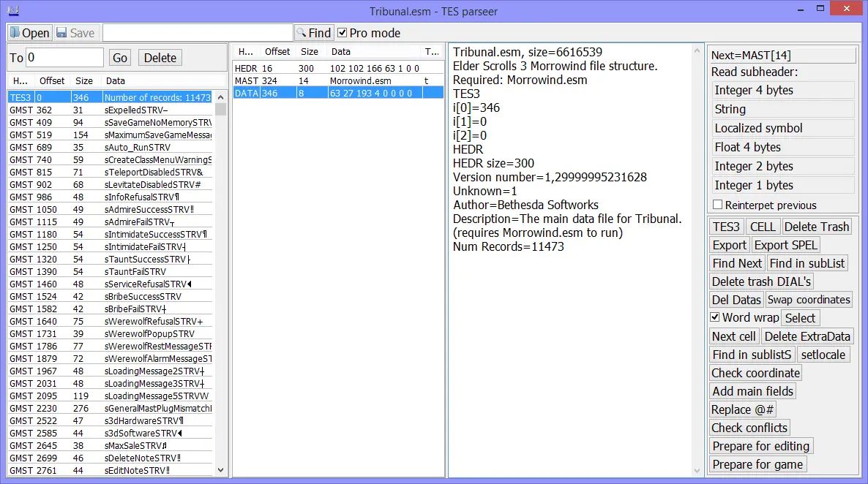Sort records list by Size column header

click(x=84, y=80)
